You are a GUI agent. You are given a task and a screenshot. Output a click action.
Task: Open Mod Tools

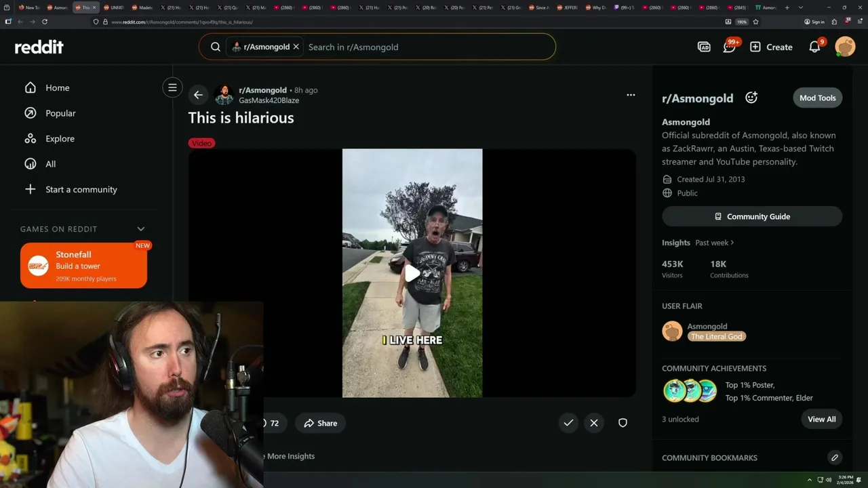click(x=817, y=98)
